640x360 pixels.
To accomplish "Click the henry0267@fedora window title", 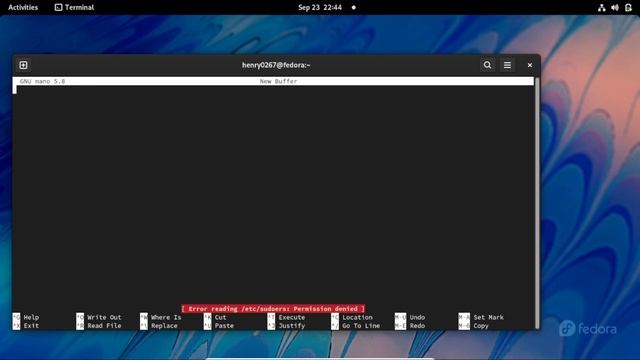I will (x=276, y=65).
